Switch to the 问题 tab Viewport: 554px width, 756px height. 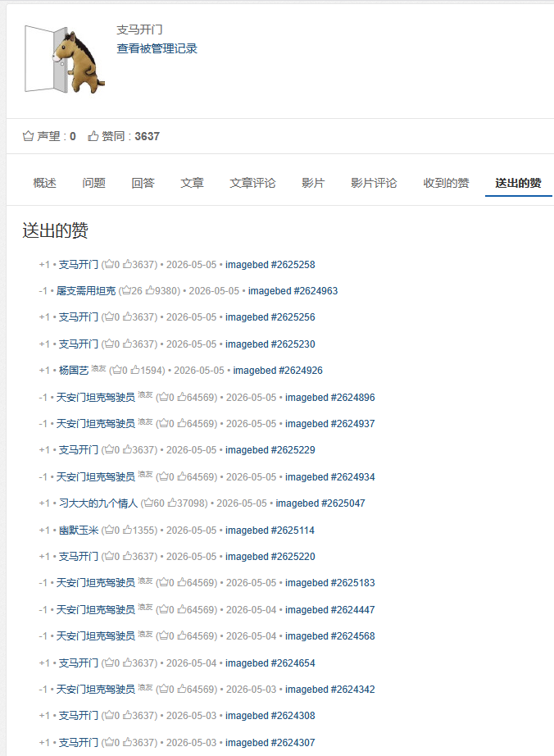point(94,183)
